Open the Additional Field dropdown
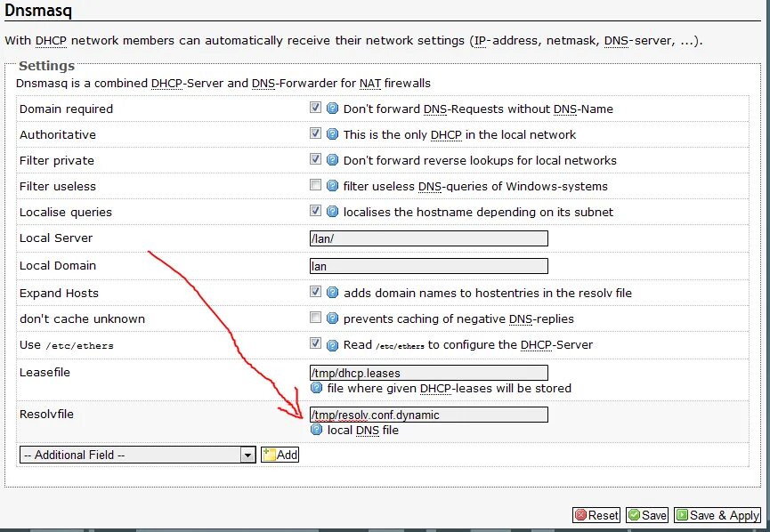Screen dimensions: 770x532 [x=137, y=455]
